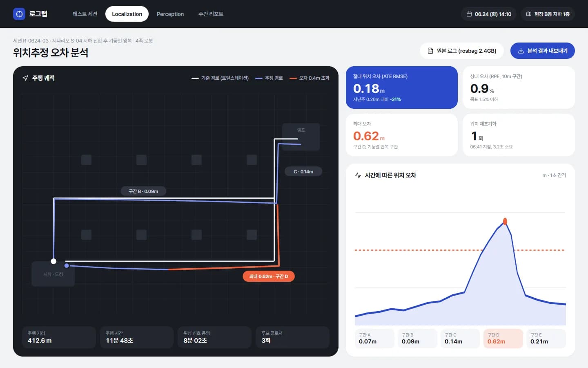Click the 위성 신호 음영 8분 02초 stat
588x368 pixels.
tap(214, 337)
